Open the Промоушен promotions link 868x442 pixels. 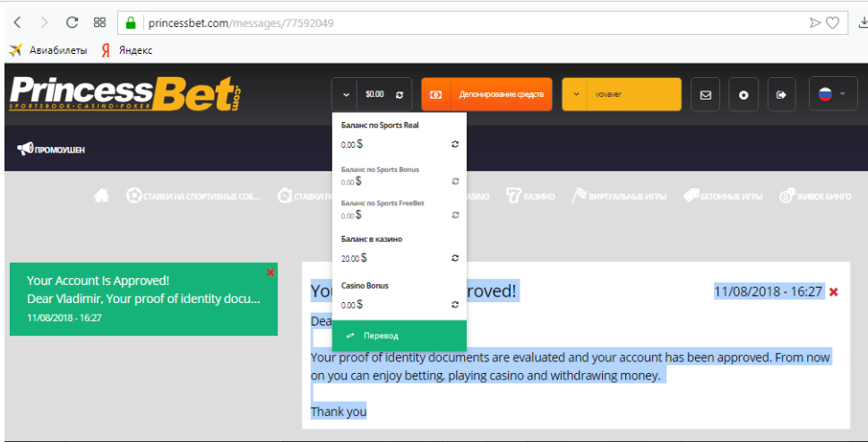click(x=51, y=149)
